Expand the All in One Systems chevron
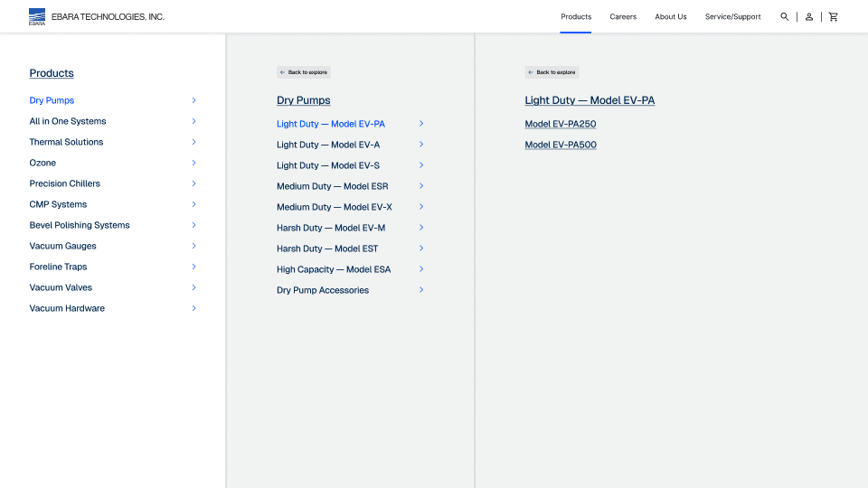The width and height of the screenshot is (868, 488). point(193,121)
